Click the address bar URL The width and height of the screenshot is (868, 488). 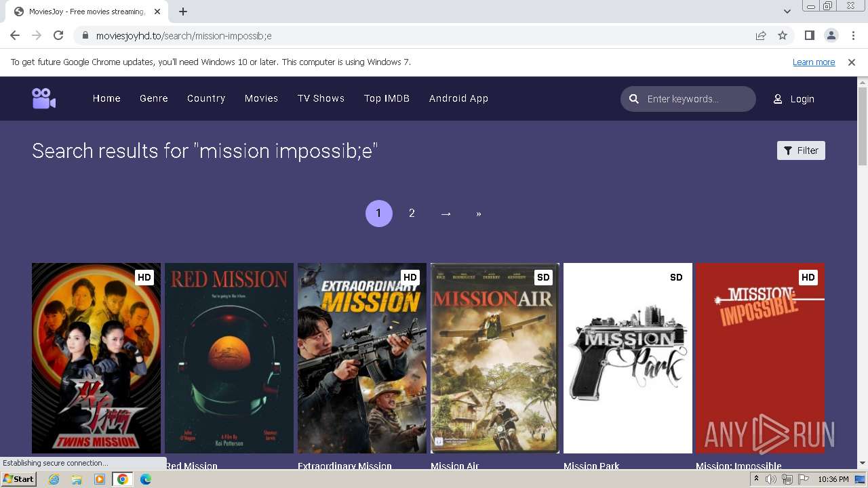pos(184,36)
